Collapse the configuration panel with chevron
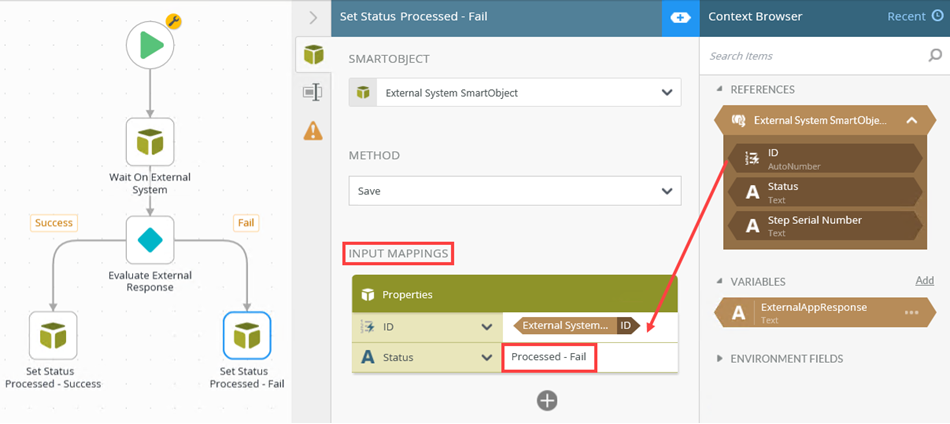This screenshot has width=950, height=424. [x=313, y=17]
